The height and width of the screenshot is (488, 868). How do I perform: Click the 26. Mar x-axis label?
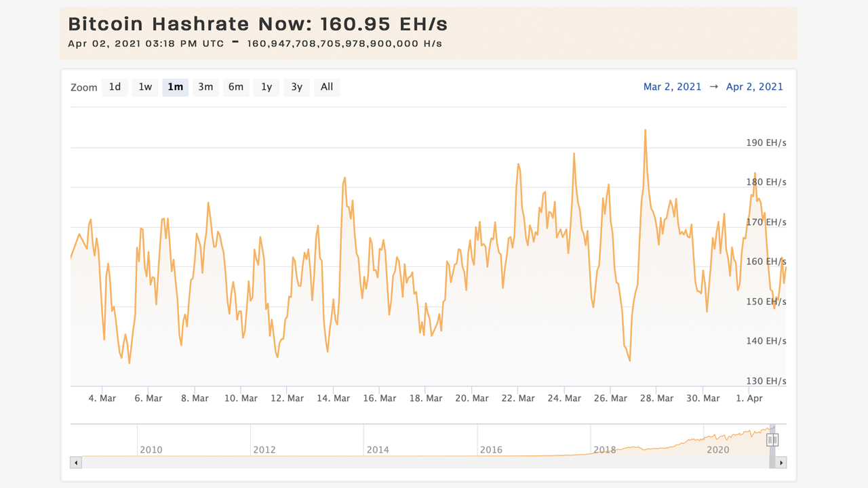point(610,399)
